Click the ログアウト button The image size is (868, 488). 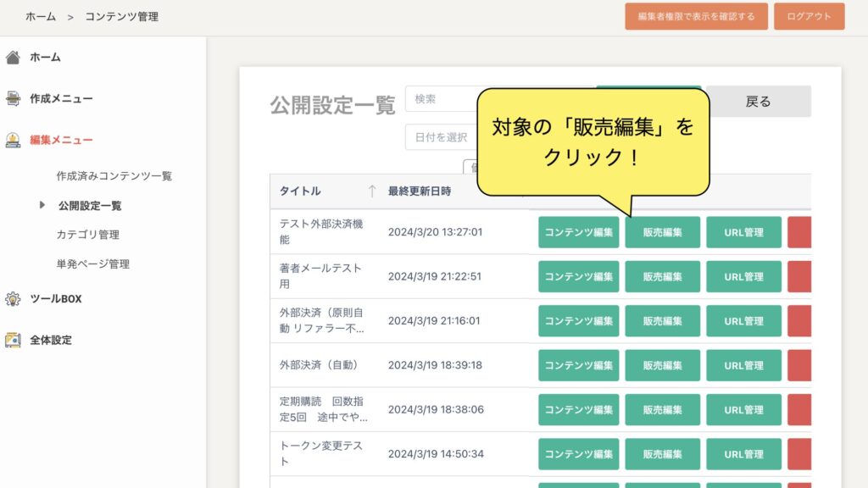click(x=809, y=16)
